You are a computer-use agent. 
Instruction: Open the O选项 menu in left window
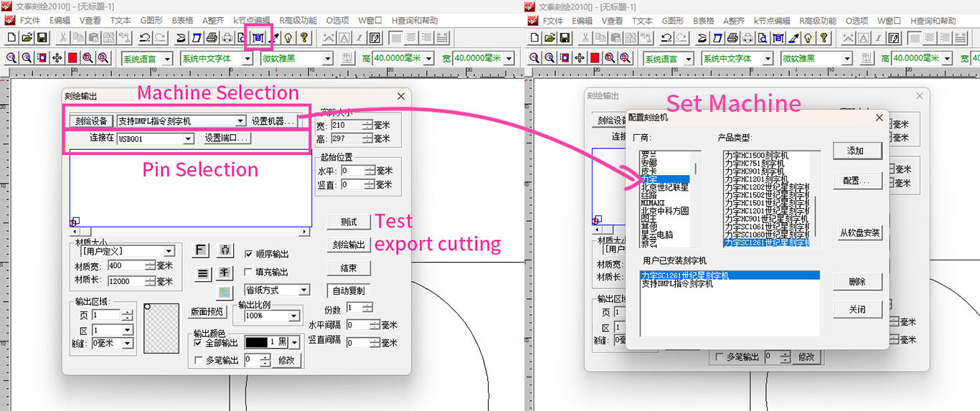tap(339, 21)
